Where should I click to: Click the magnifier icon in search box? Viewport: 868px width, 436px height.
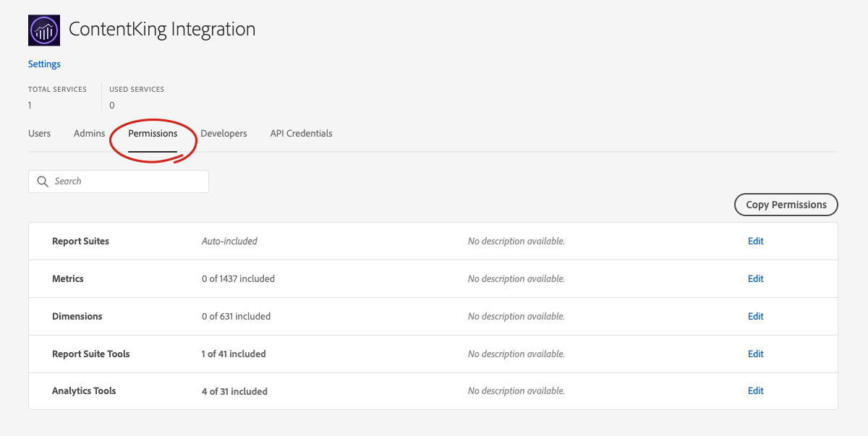[x=43, y=181]
